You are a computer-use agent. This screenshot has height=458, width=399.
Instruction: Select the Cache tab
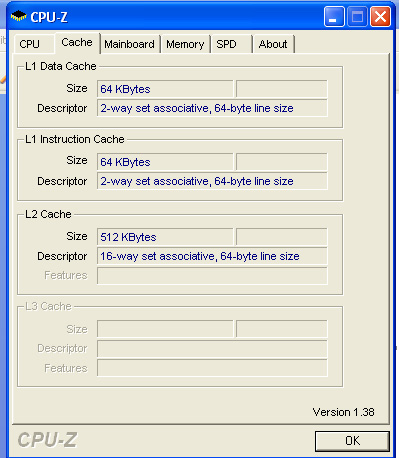pyautogui.click(x=77, y=43)
